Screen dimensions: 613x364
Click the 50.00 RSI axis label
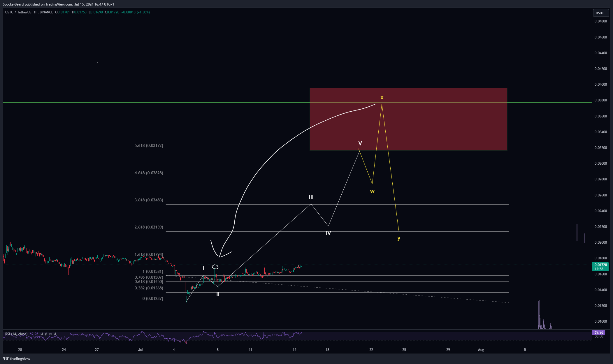click(x=599, y=336)
